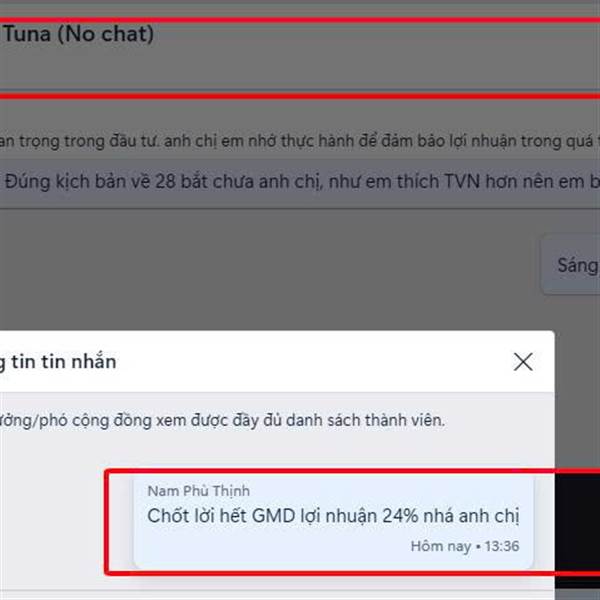Click the tin tin nhắn dialog title
Image resolution: width=600 pixels, height=600 pixels.
click(58, 362)
